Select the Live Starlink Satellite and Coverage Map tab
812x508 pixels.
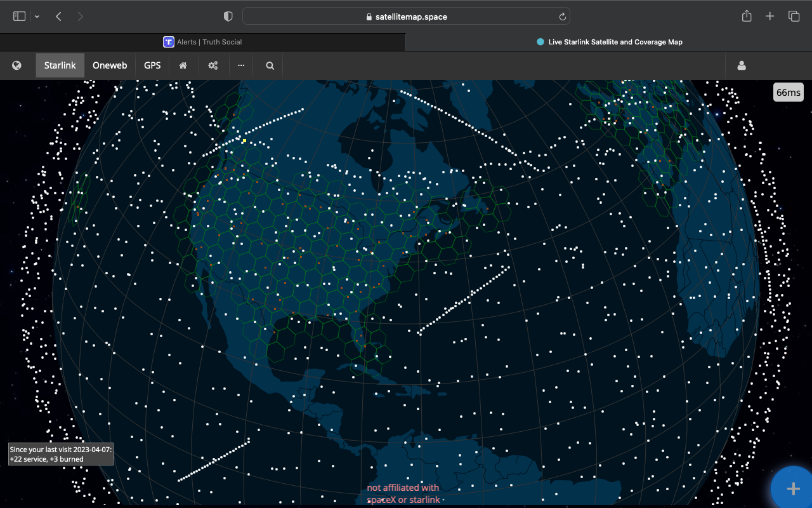609,42
